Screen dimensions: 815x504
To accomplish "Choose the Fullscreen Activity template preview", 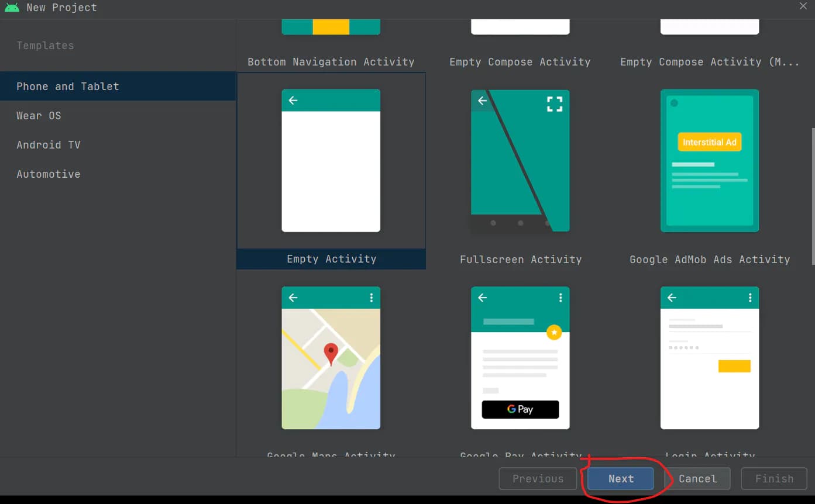I will (x=520, y=161).
